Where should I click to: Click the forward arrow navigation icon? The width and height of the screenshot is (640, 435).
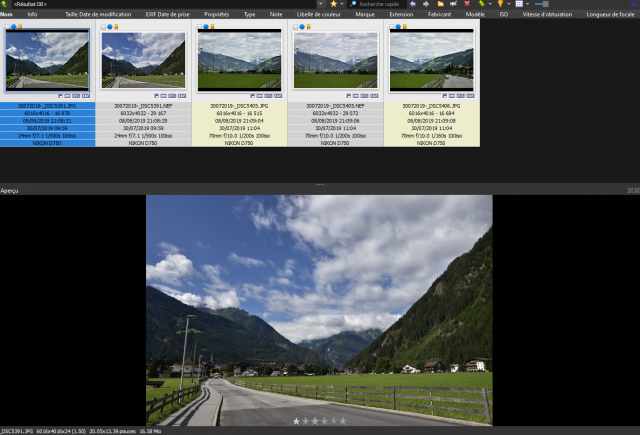pyautogui.click(x=426, y=4)
